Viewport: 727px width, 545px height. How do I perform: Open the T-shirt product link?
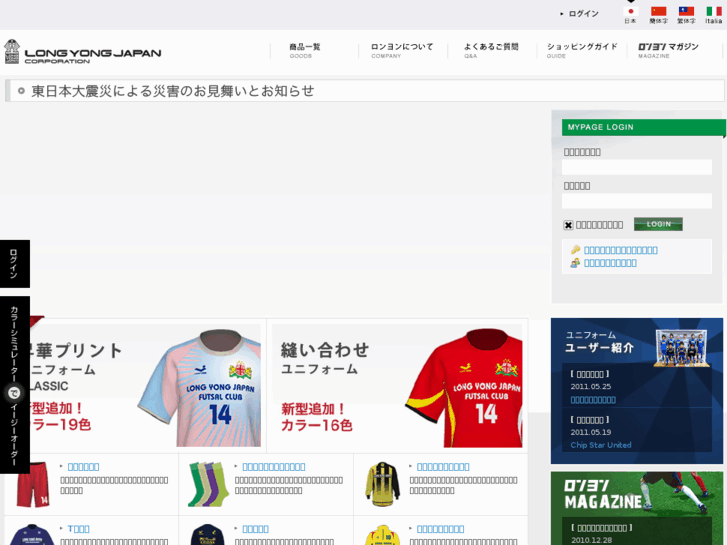click(x=78, y=529)
